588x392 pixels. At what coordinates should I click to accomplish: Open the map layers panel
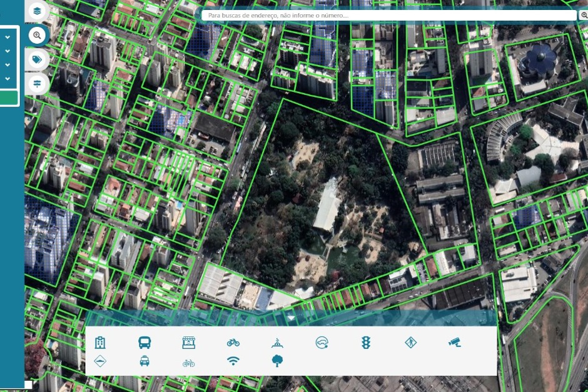37,11
